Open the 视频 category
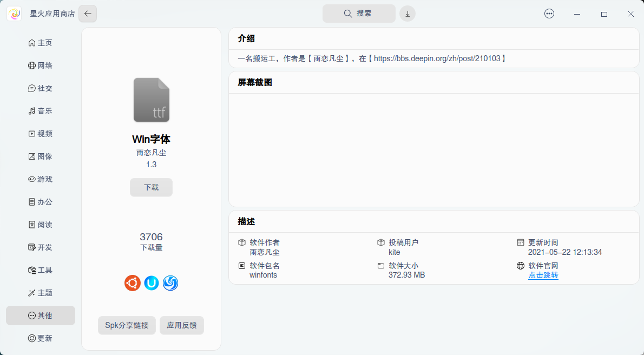 (x=40, y=133)
